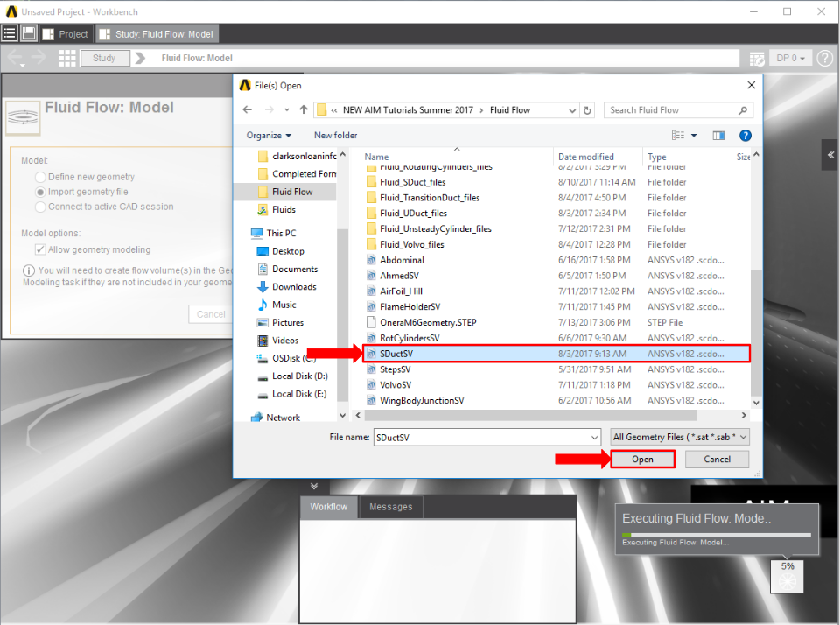Collapse the workflow panel double chevron
The image size is (840, 625).
(314, 486)
